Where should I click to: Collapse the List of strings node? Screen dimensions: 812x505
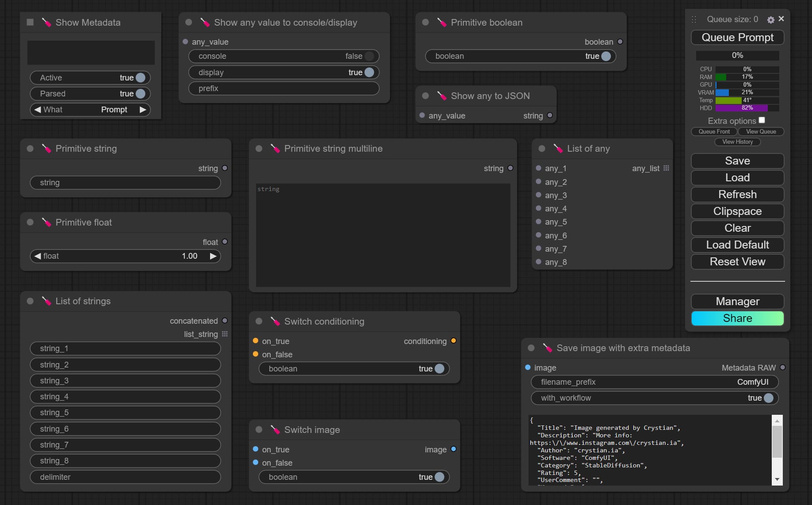tap(30, 301)
